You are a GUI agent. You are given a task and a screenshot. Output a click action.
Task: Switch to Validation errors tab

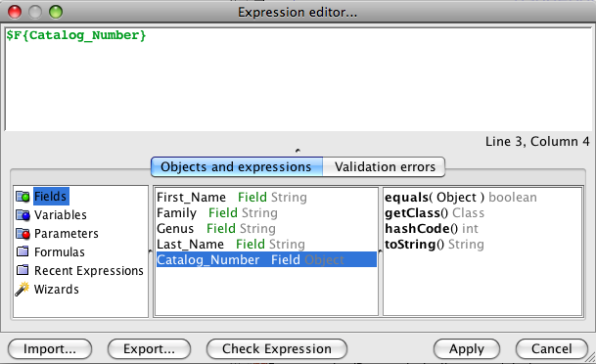point(384,166)
